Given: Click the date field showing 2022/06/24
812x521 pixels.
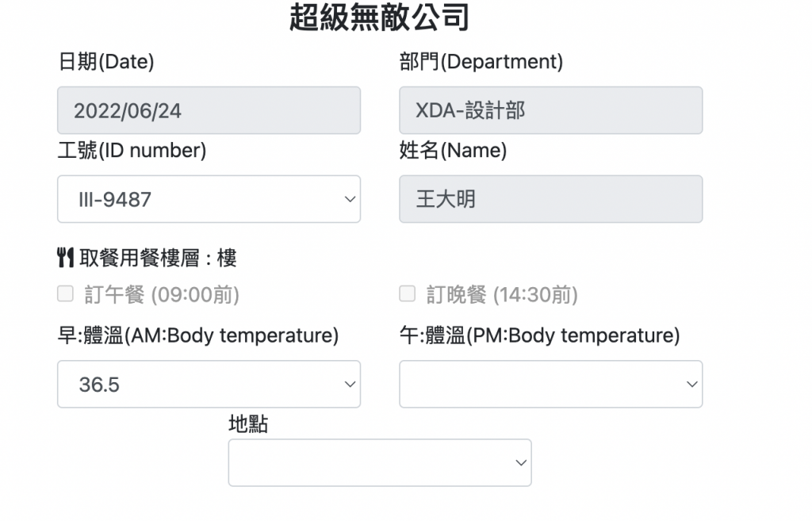Looking at the screenshot, I should [x=209, y=110].
